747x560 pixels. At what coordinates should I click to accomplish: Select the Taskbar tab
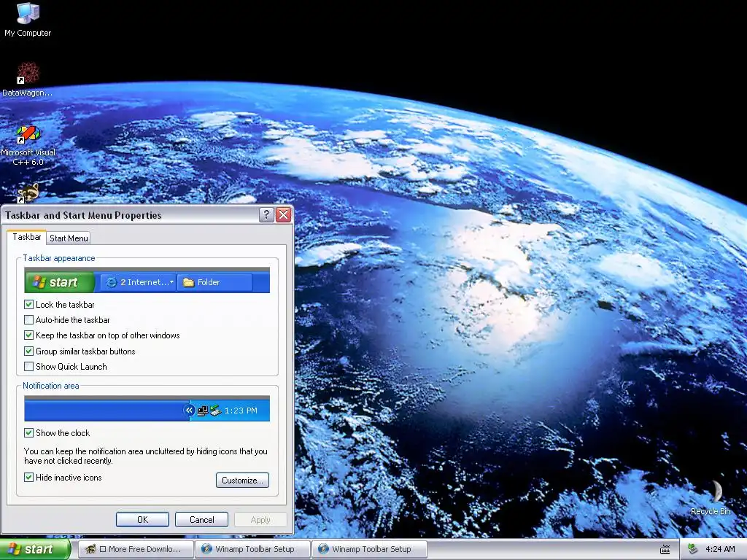(x=27, y=237)
